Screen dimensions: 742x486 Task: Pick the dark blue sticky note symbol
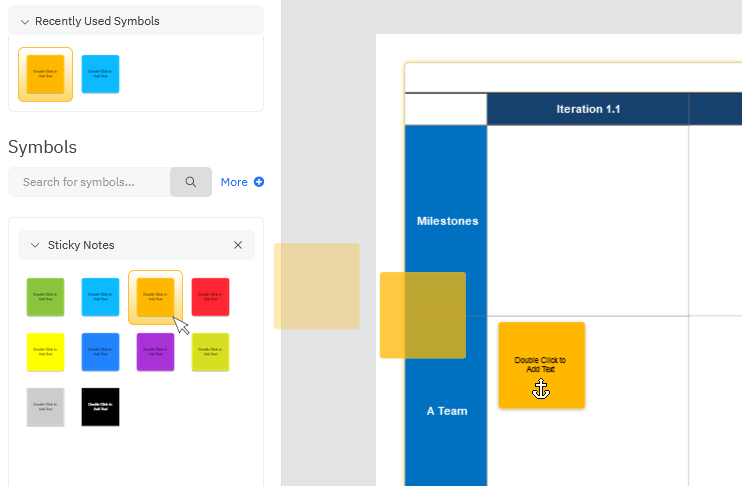(100, 352)
